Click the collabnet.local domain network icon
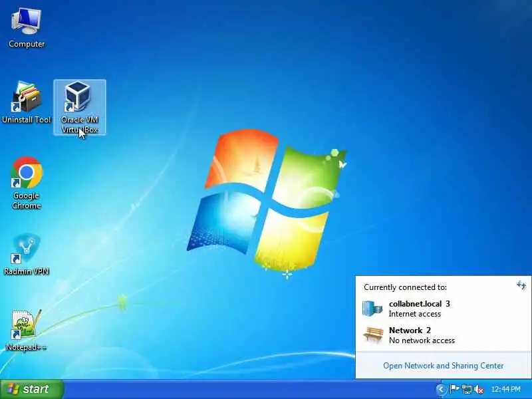 tap(372, 309)
